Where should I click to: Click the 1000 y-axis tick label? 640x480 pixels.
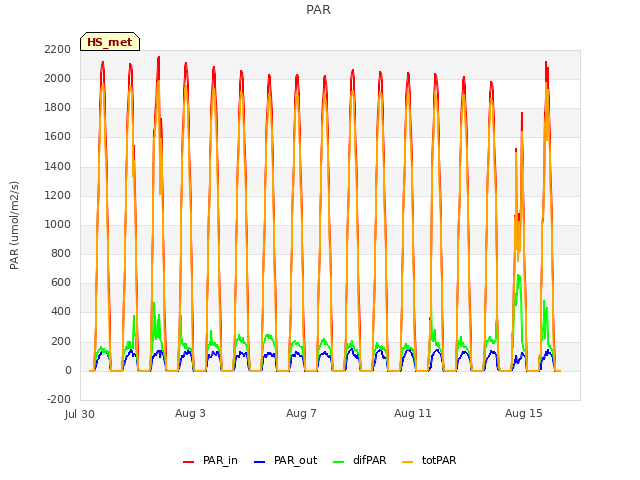click(x=58, y=224)
